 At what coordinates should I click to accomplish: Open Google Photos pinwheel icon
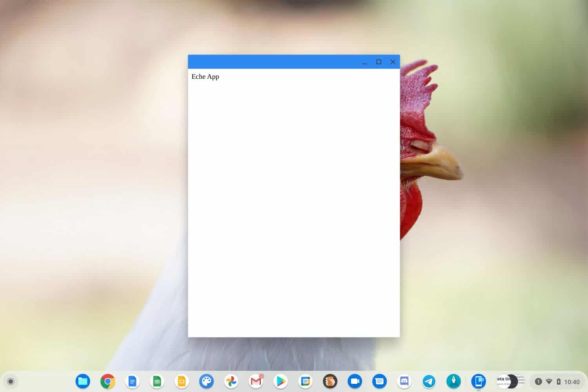(231, 381)
